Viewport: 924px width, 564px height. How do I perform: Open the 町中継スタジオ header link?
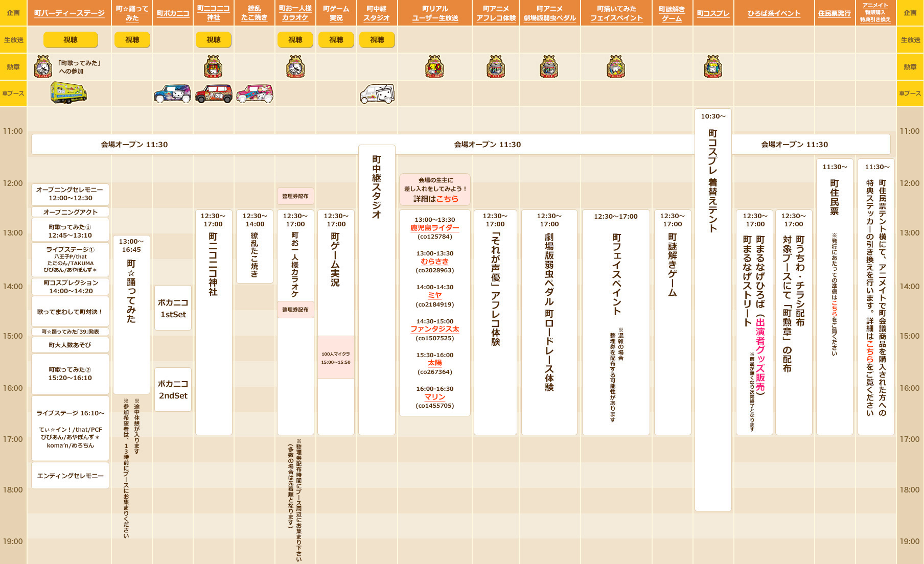point(377,13)
